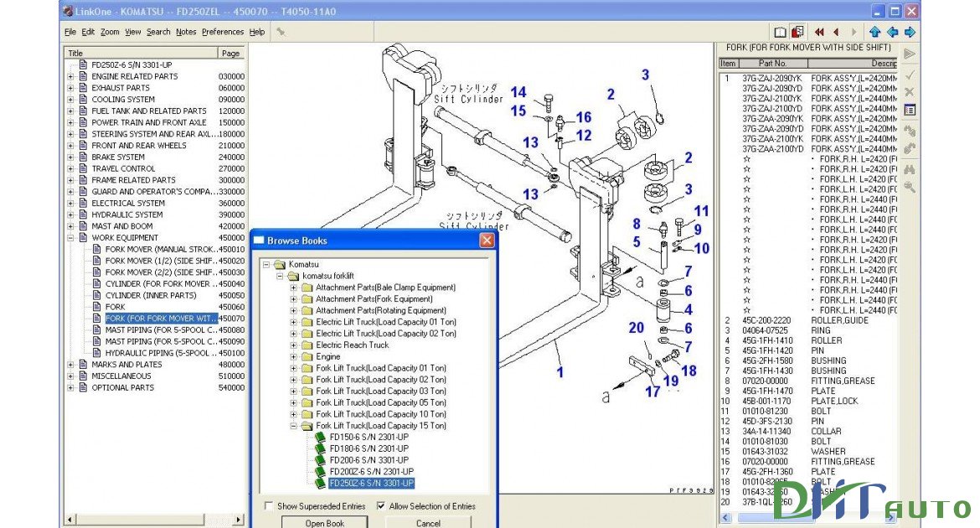The height and width of the screenshot is (528, 980).
Task: Click the list view icon in right sidebar
Action: pyautogui.click(x=910, y=110)
